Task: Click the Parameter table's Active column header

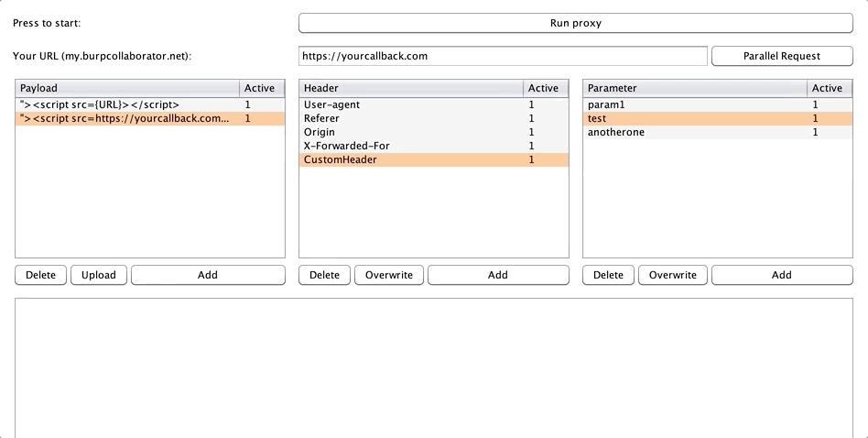Action: click(830, 88)
